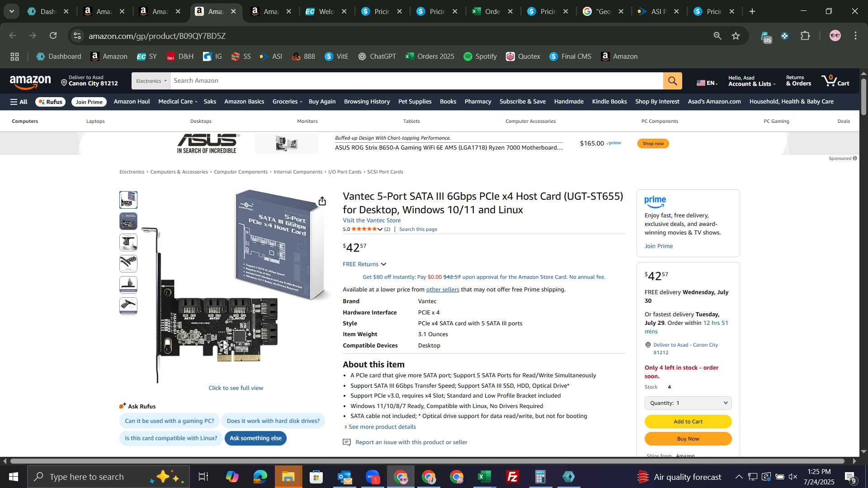The width and height of the screenshot is (868, 488).
Task: Click the Search Amazon input field
Action: (x=417, y=81)
